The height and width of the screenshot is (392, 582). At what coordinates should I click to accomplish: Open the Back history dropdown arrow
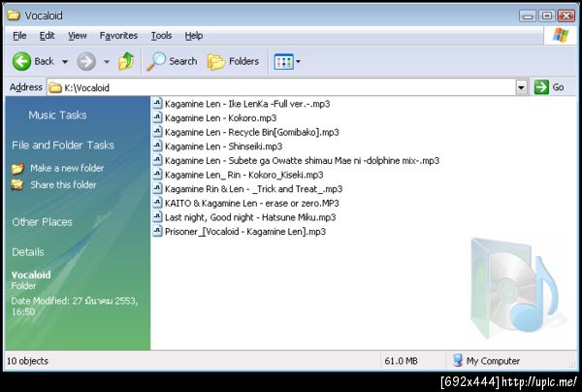tap(65, 62)
